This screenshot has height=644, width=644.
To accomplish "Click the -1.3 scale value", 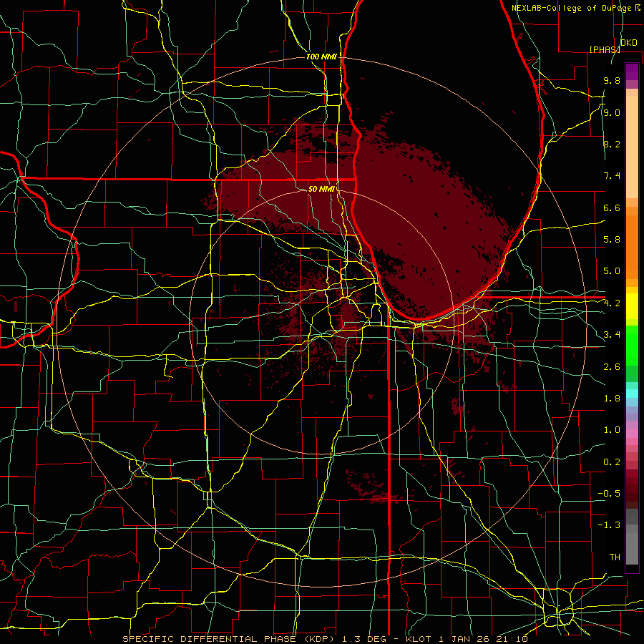I will 609,525.
